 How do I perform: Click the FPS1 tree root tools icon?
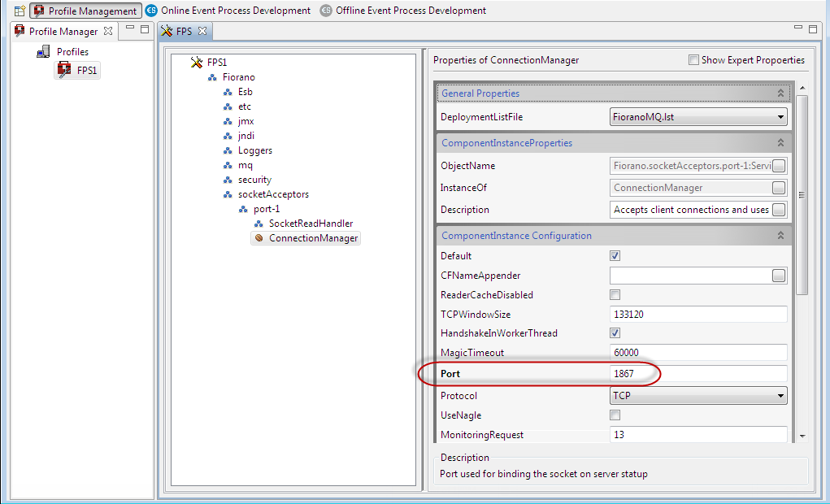coord(196,63)
